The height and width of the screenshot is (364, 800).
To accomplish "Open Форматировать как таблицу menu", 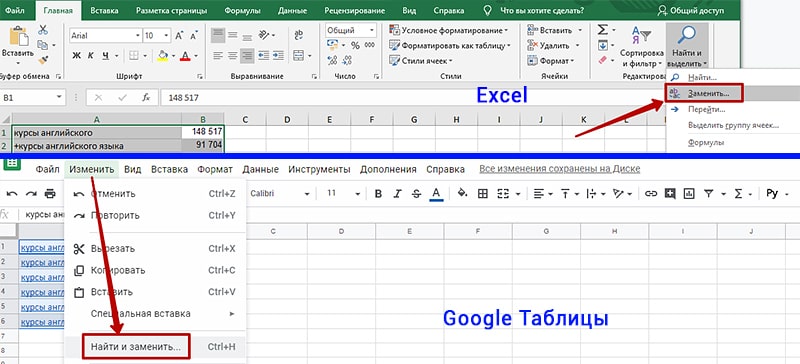I will point(450,45).
